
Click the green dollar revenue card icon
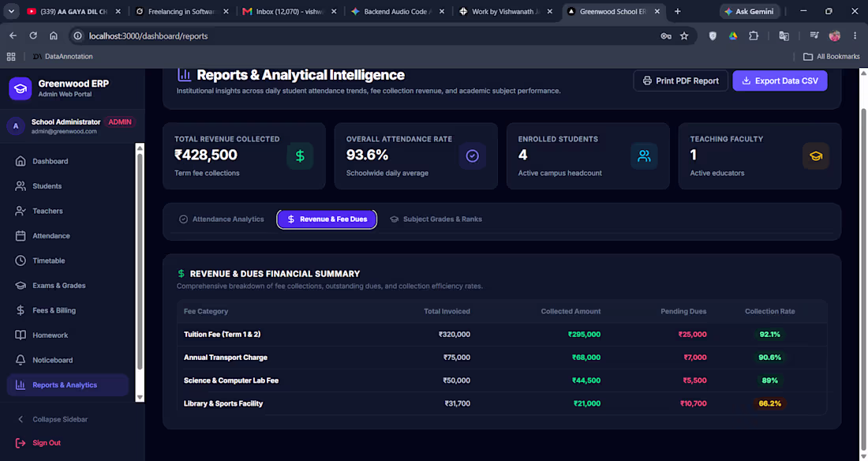[300, 156]
